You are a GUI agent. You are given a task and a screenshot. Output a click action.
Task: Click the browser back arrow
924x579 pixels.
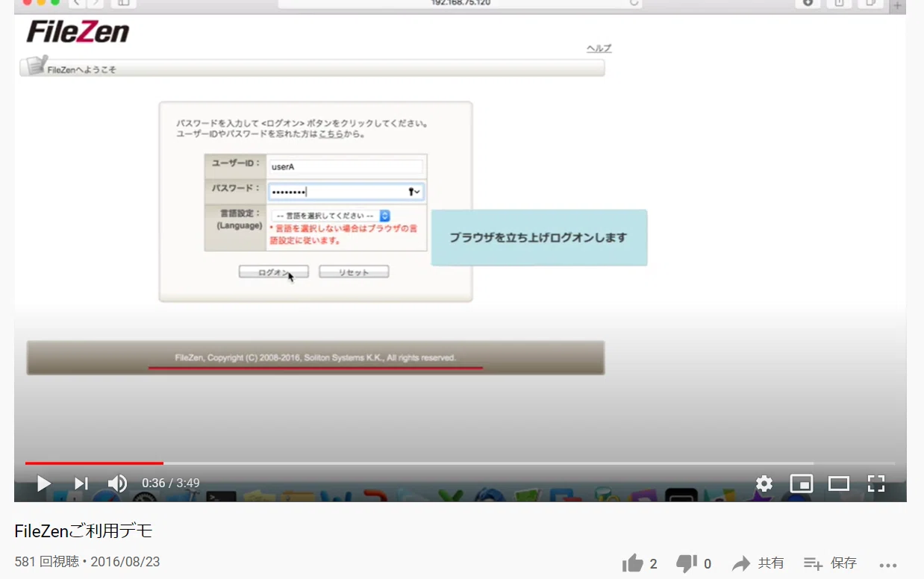(x=75, y=3)
